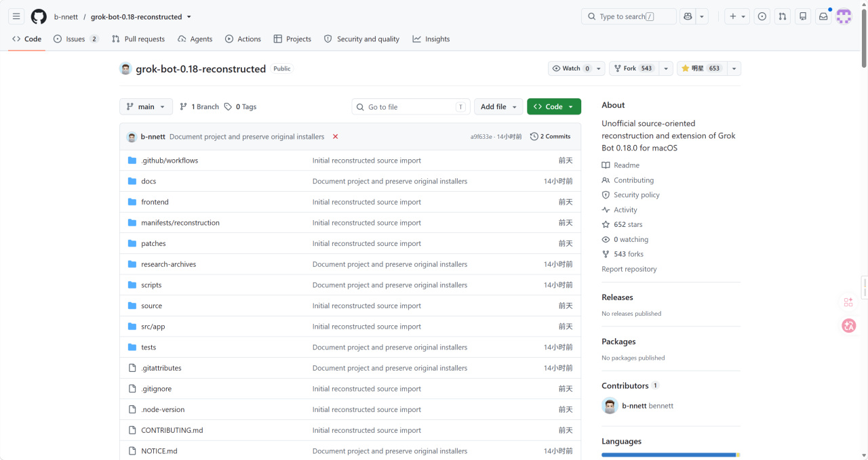Image resolution: width=868 pixels, height=460 pixels.
Task: Open the manifests/reconstruction folder
Action: (180, 223)
